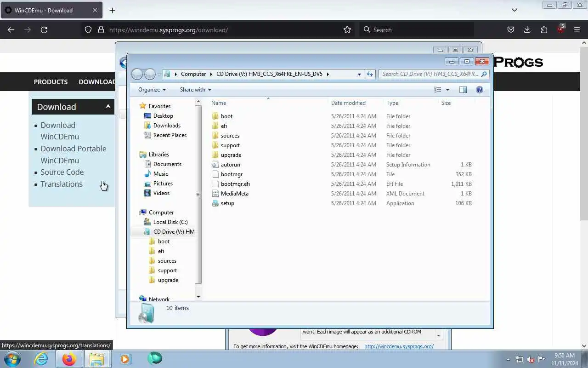Open the boot folder in file list
The width and height of the screenshot is (588, 368).
(x=226, y=116)
